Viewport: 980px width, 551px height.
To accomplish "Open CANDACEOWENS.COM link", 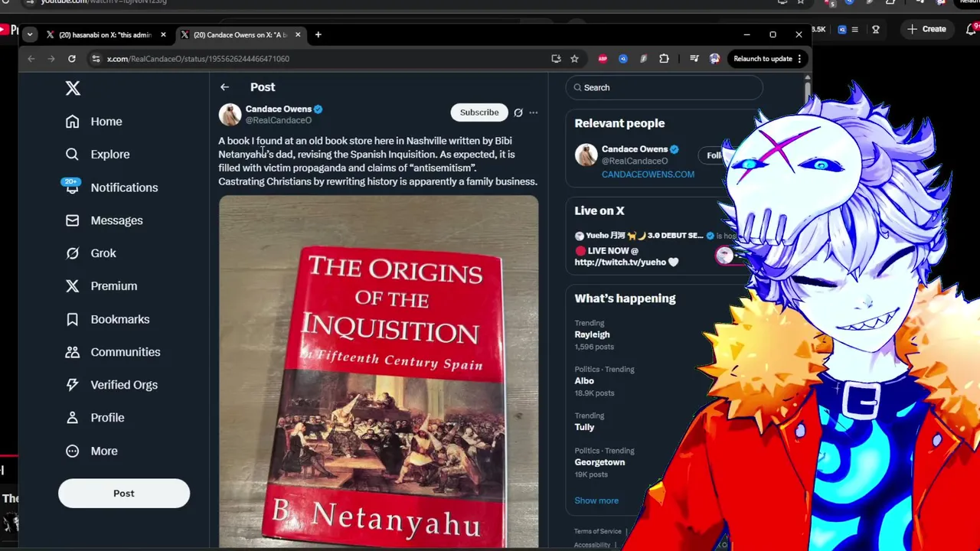I will [648, 174].
